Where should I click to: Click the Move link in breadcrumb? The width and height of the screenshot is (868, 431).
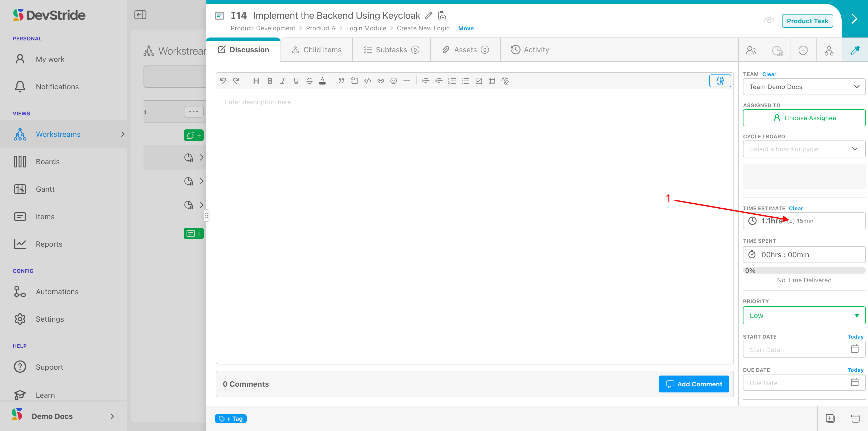pyautogui.click(x=466, y=28)
